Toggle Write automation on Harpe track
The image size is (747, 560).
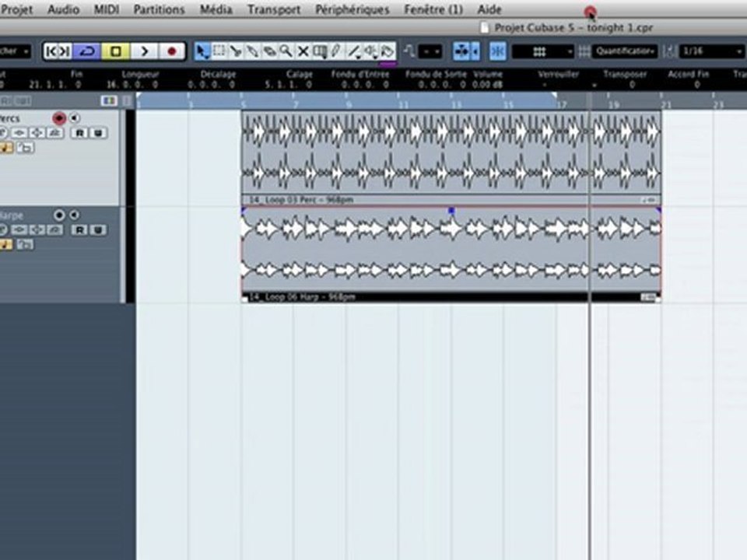coord(98,230)
